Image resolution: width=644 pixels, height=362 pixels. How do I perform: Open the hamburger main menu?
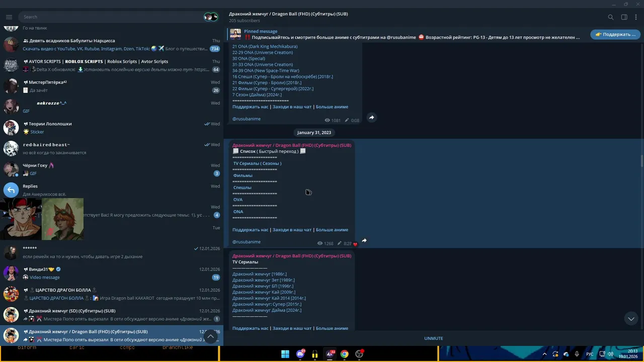coord(9,17)
